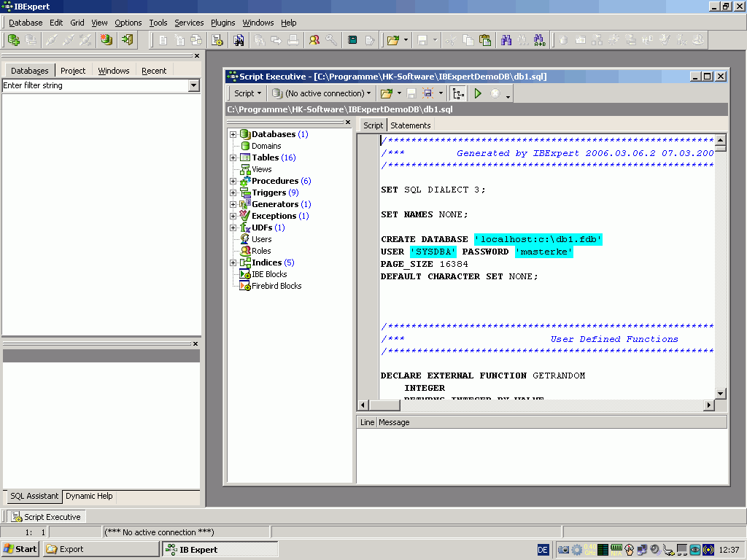Click the Message column header

coord(552,422)
